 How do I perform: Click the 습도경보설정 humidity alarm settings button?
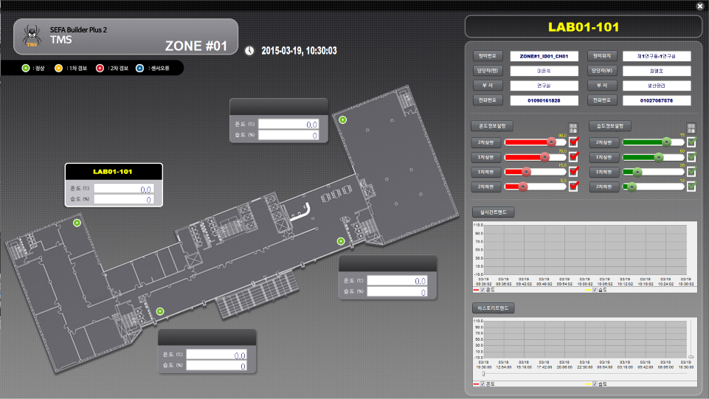(610, 126)
